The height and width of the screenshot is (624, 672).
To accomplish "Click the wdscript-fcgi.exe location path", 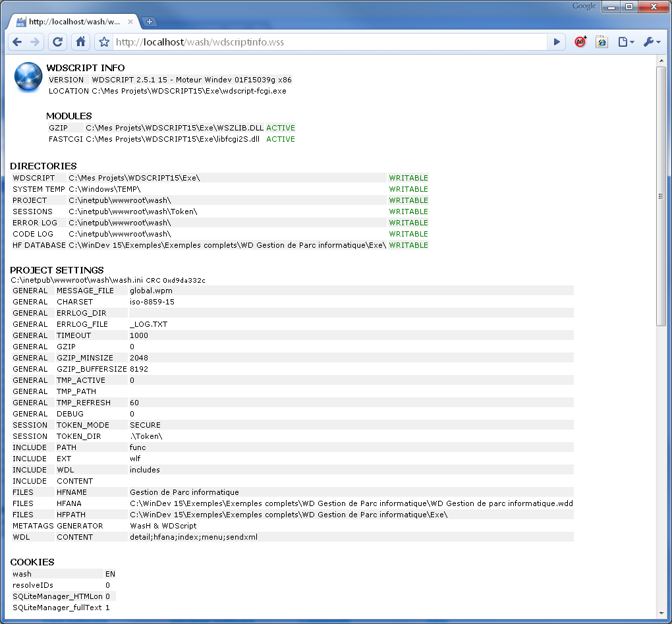I will pyautogui.click(x=189, y=91).
